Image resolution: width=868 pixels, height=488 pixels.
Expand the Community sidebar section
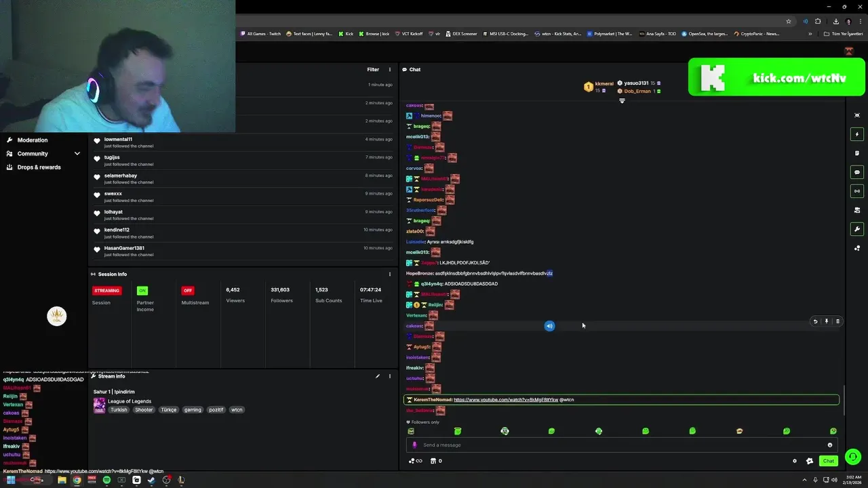coord(43,154)
